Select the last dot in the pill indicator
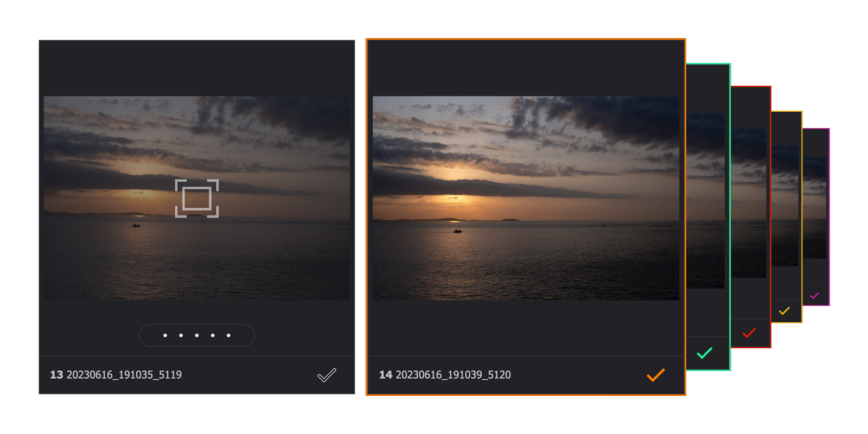This screenshot has width=868, height=434. coord(228,335)
